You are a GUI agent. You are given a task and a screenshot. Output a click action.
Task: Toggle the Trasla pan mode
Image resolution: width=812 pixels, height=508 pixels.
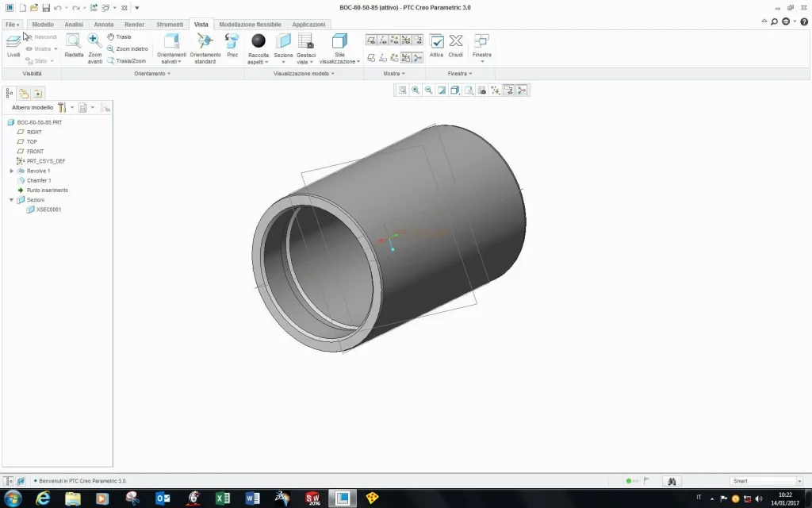119,37
